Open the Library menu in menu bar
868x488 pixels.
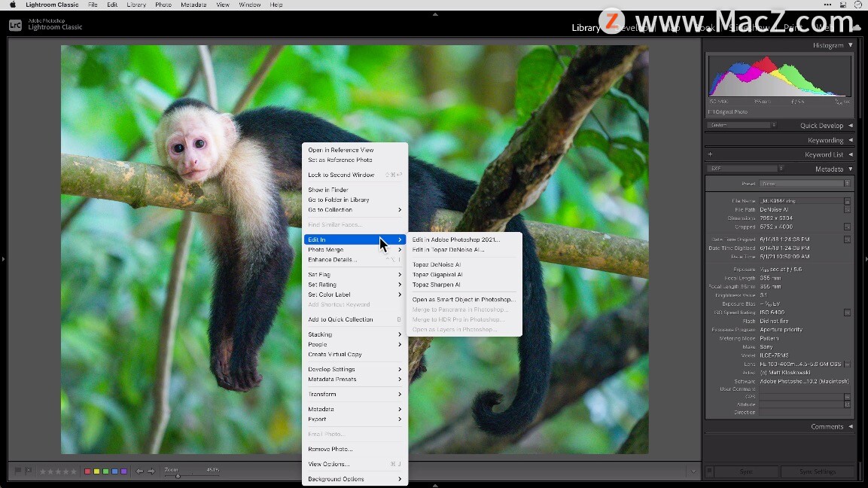(136, 5)
